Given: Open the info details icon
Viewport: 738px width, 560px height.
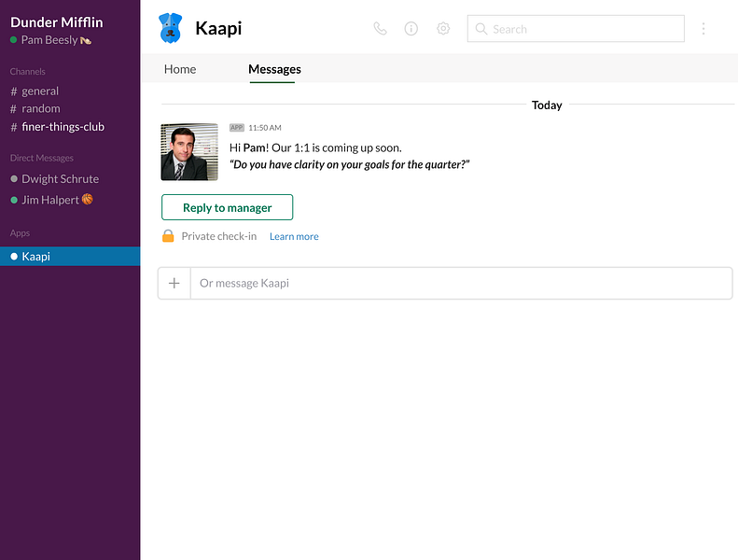Looking at the screenshot, I should click(411, 29).
